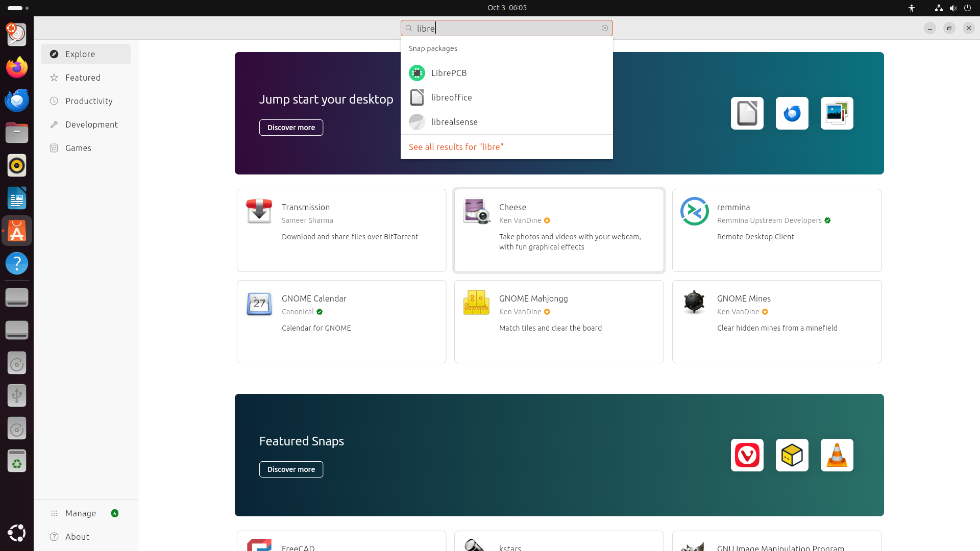Click the LibrePCB icon in search results

(x=417, y=73)
